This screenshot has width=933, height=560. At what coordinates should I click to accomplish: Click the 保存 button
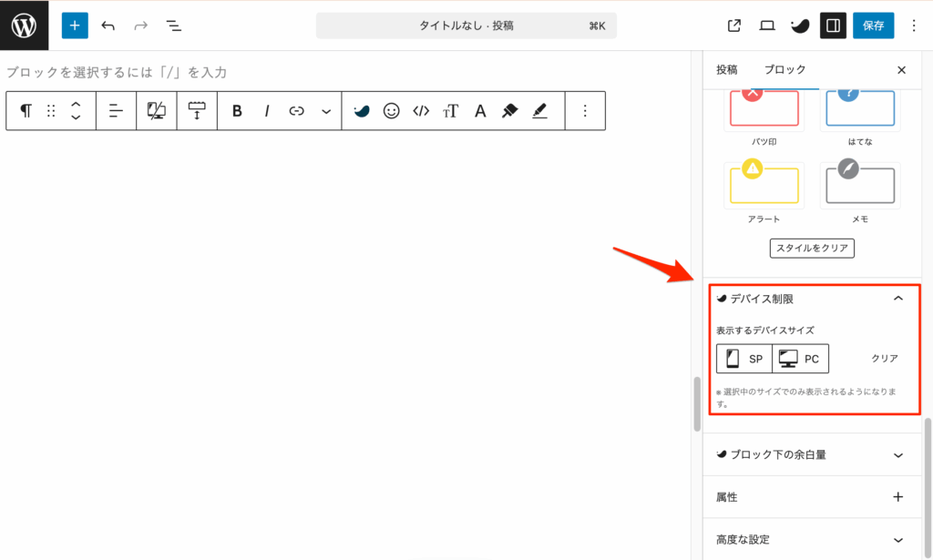(x=873, y=25)
